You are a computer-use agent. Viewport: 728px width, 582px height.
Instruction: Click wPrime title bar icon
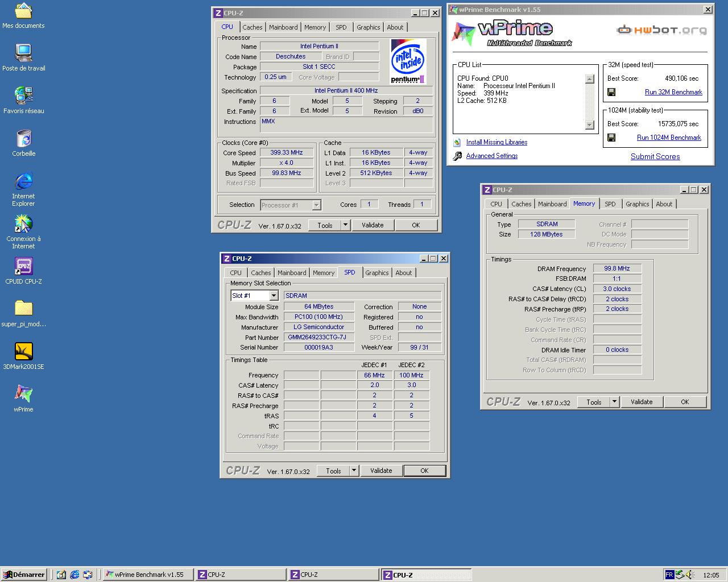(x=454, y=10)
